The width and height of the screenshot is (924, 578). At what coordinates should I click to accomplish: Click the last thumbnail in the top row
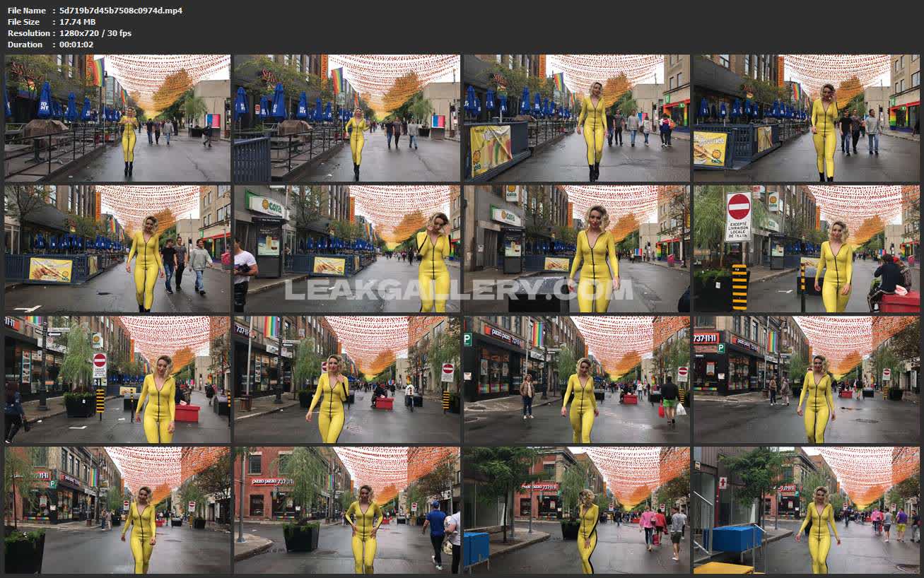coord(806,118)
